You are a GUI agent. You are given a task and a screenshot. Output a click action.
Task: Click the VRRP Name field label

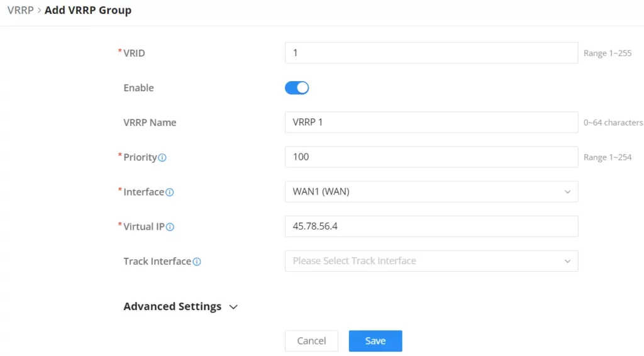click(150, 123)
